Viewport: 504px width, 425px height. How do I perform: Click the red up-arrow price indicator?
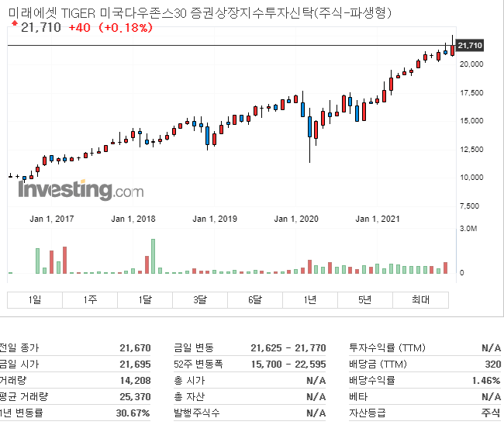15,22
